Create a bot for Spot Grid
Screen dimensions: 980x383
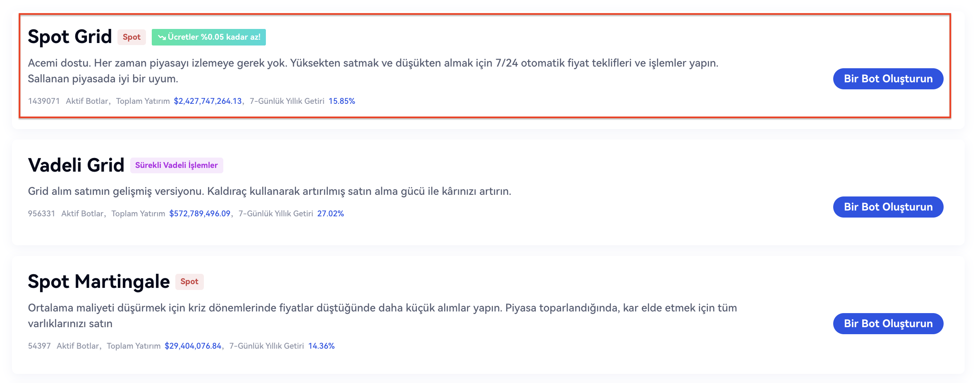click(888, 79)
